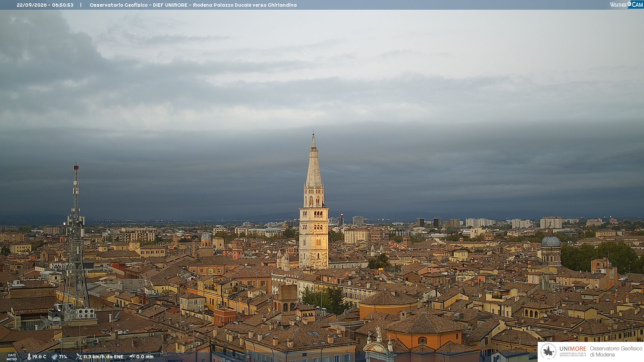Click the WeatherCam camera lens icon
The image size is (644, 362).
[629, 4]
